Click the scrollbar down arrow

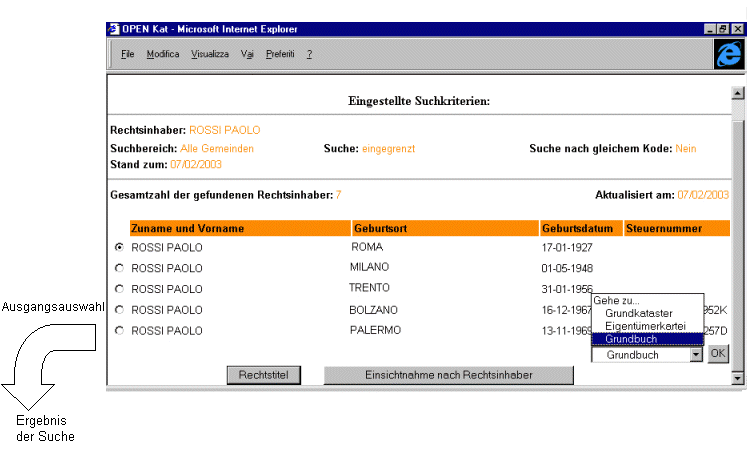click(738, 378)
